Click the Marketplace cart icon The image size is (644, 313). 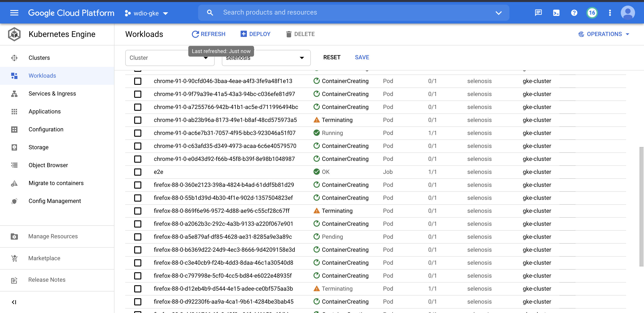click(14, 258)
